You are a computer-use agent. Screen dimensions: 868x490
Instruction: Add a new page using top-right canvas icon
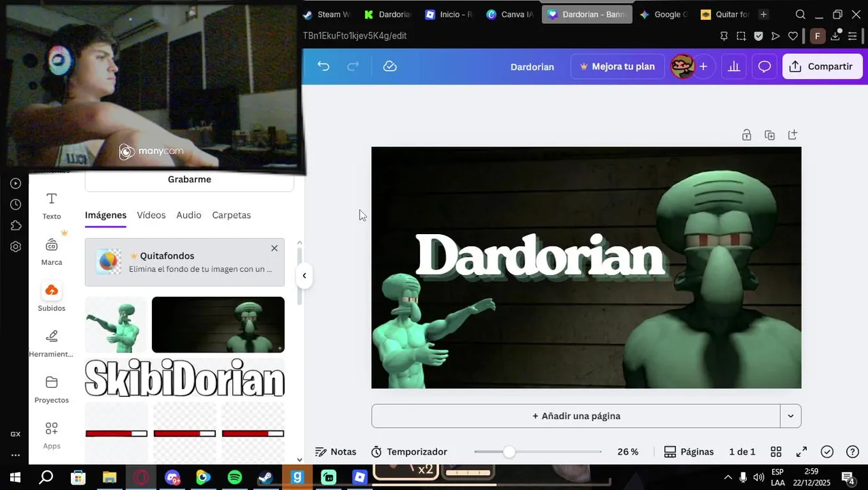pyautogui.click(x=792, y=135)
